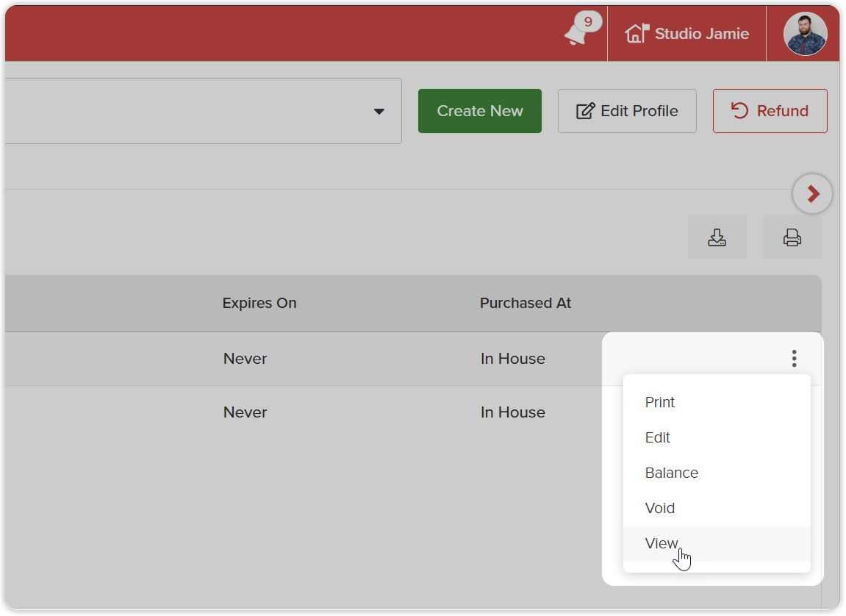Select Print from the context menu
The image size is (846, 616).
(x=717, y=402)
